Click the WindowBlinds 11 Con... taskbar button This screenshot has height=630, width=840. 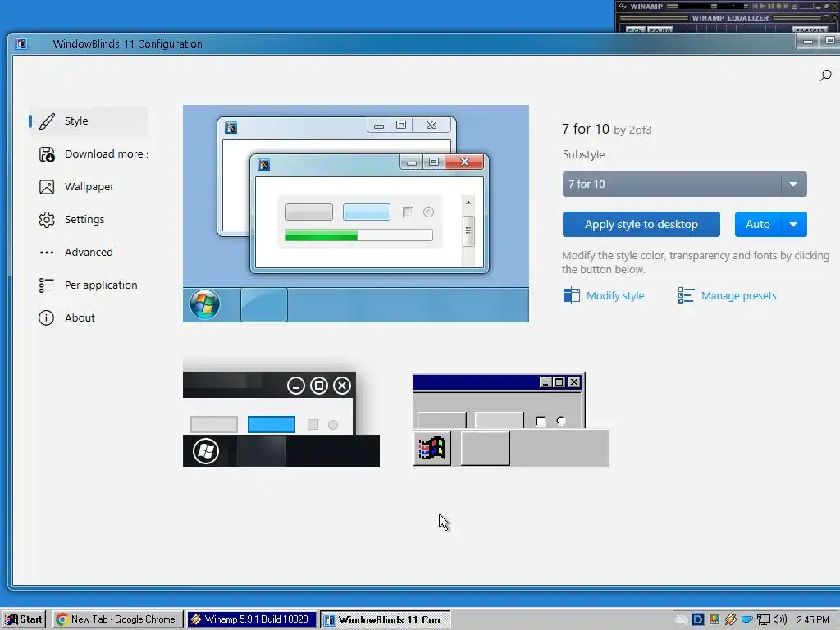386,619
